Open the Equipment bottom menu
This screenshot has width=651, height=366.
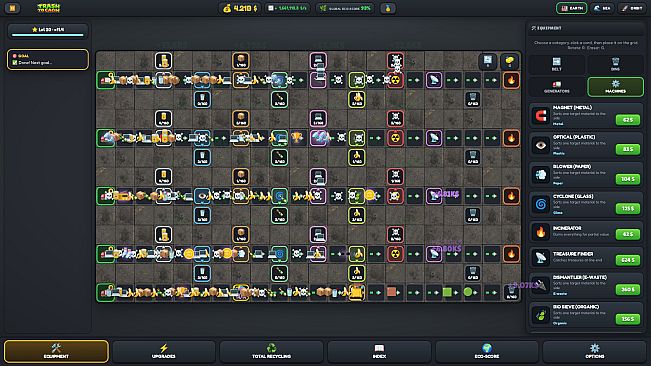pos(56,351)
